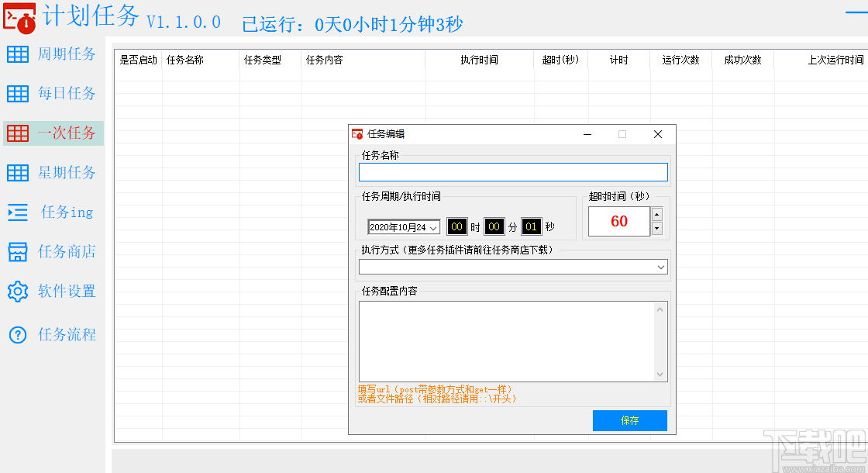Click the 任务编辑 dialog title icon

(357, 133)
